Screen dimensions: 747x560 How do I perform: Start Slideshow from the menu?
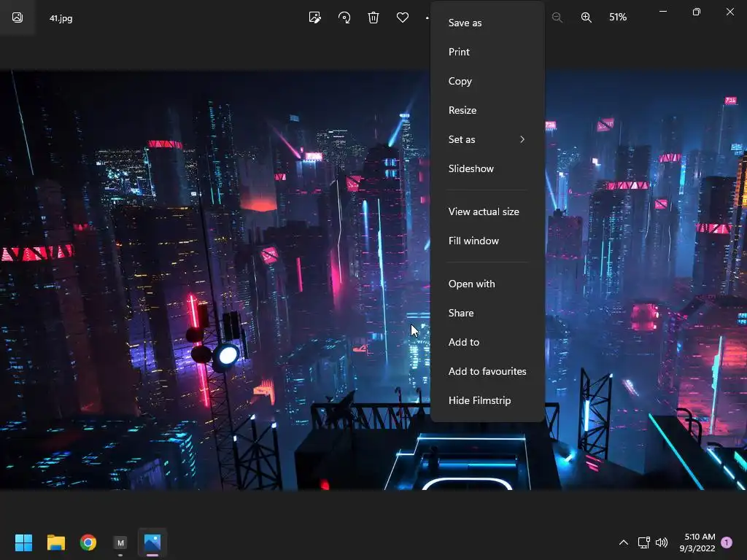487,168
